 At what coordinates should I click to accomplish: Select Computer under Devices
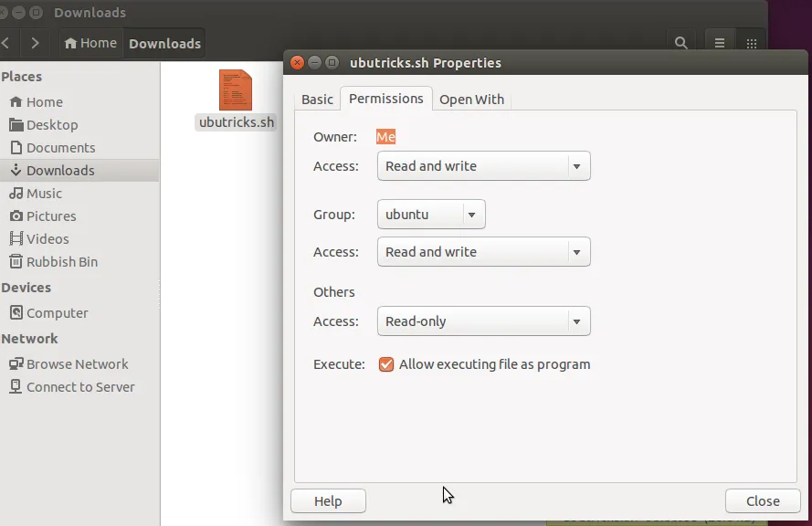pos(57,313)
